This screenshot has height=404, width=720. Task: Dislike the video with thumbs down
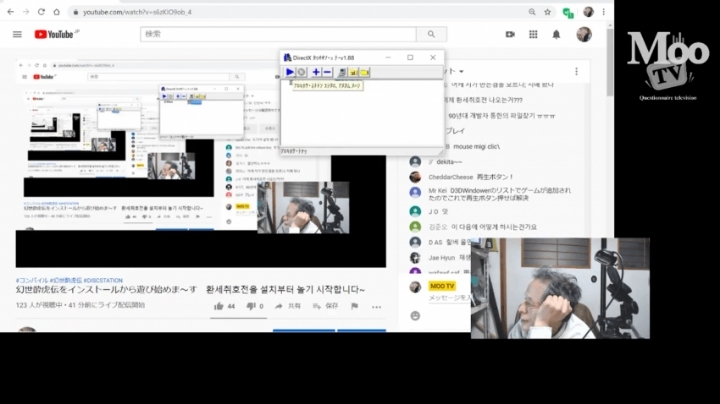[x=255, y=306]
